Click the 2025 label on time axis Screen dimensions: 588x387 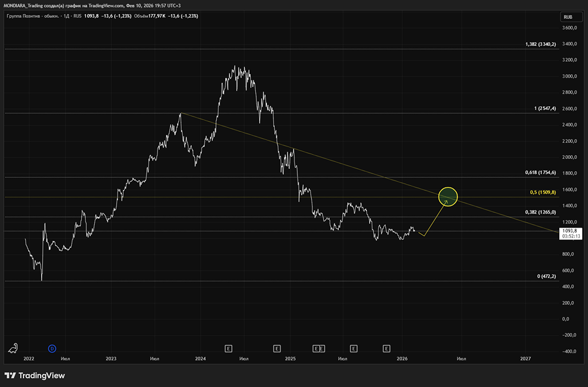[x=290, y=359]
